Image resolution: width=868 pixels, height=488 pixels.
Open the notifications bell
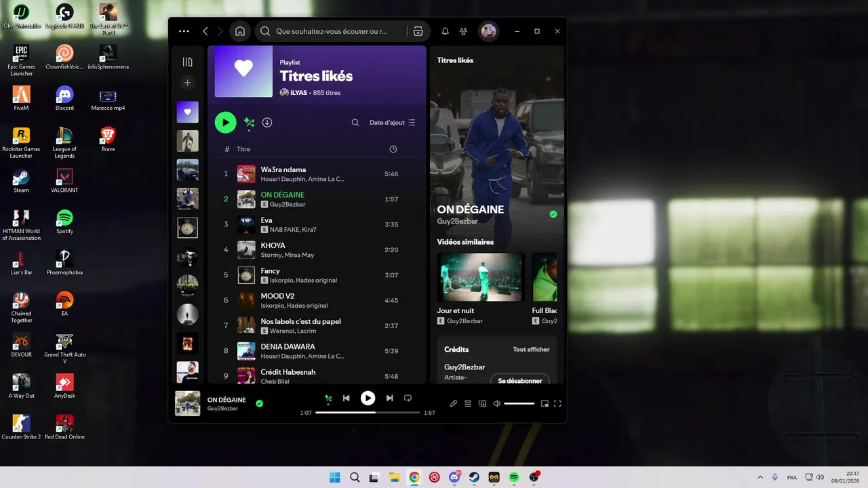tap(446, 31)
